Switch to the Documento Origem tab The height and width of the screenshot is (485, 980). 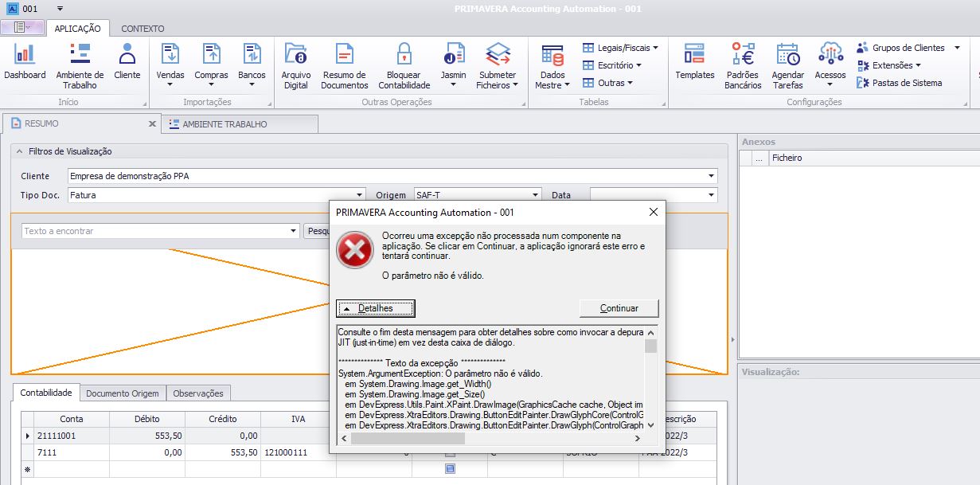[123, 393]
